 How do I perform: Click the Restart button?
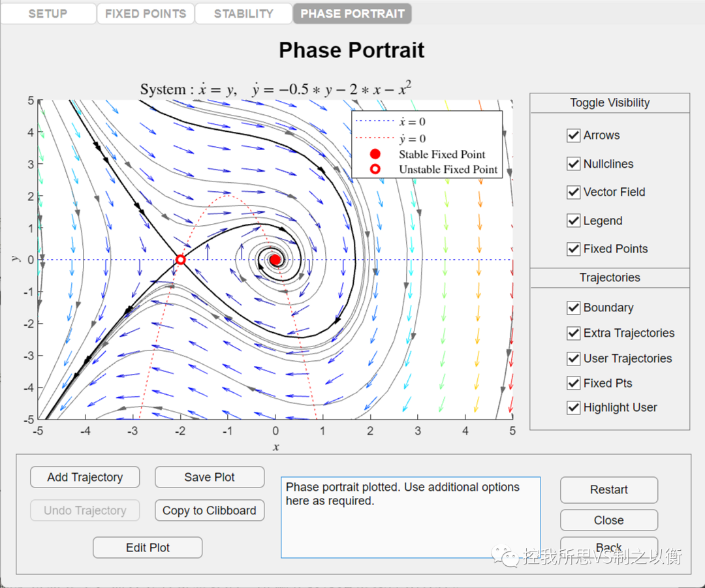(609, 489)
